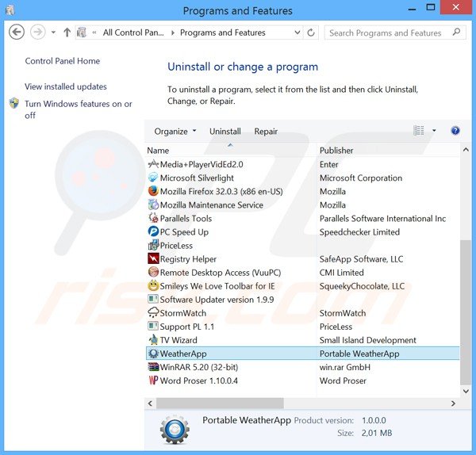
Task: Open help via the blue question mark
Action: point(455,131)
